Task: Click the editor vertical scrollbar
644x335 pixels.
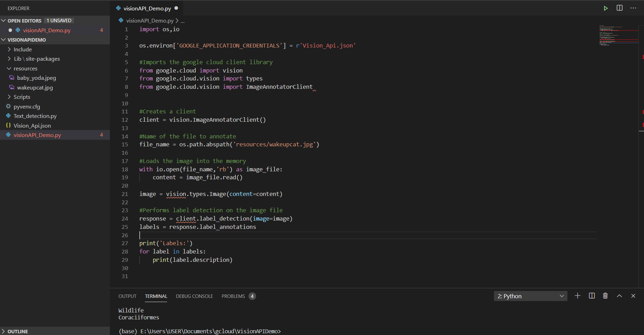Action: pos(641,156)
